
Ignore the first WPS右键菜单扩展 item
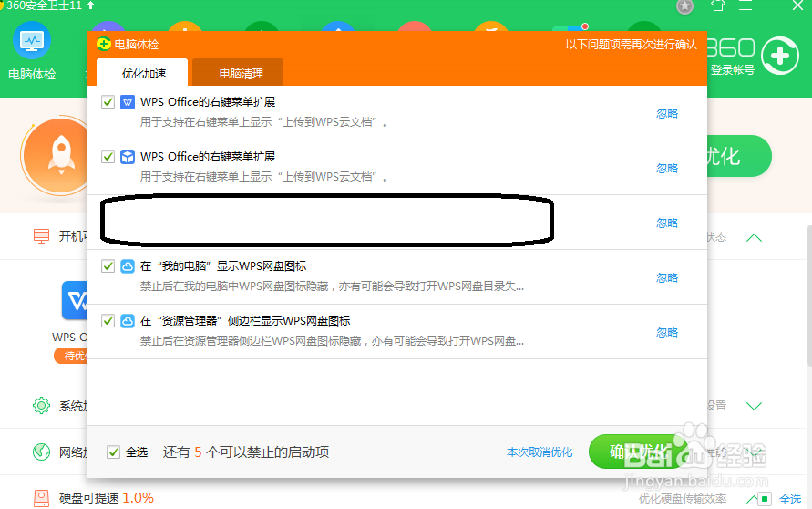[667, 113]
